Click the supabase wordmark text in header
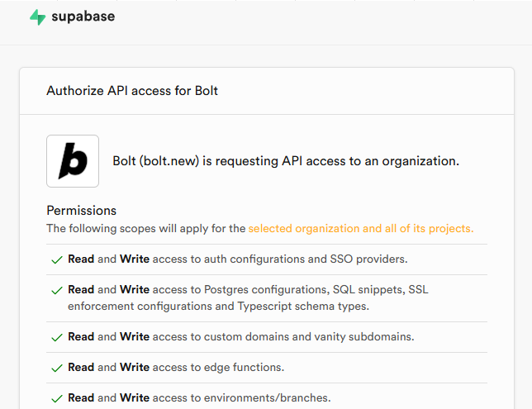 tap(83, 17)
